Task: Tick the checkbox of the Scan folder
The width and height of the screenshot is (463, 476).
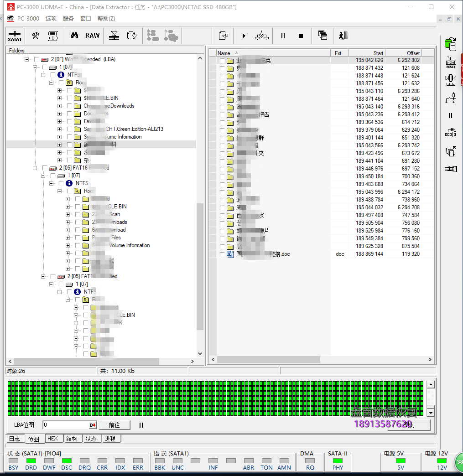Action: 78,214
